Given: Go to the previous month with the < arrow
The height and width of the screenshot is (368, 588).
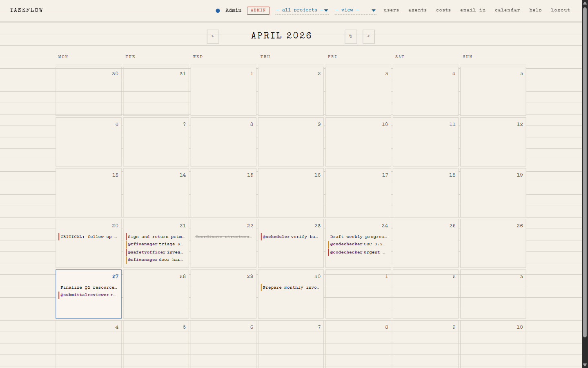Looking at the screenshot, I should [213, 36].
